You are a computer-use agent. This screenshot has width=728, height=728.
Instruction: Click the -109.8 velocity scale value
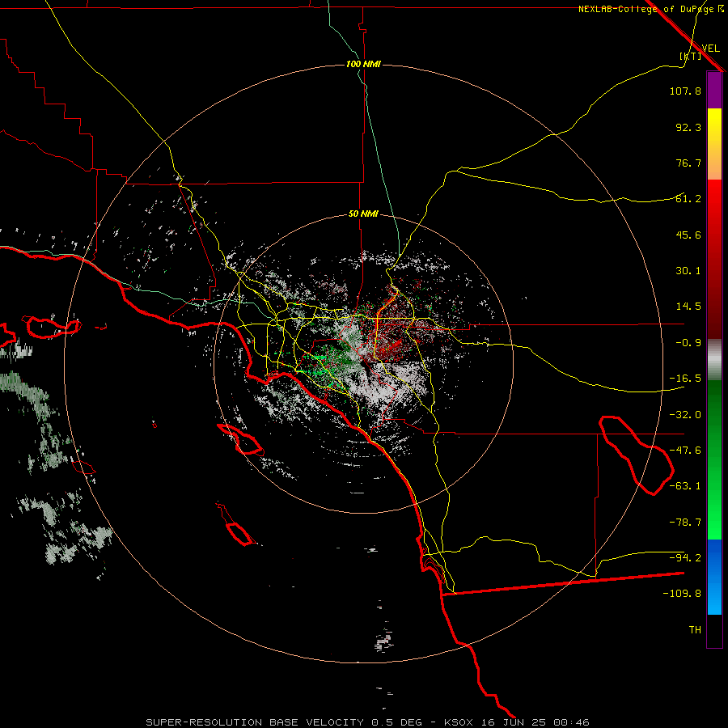pyautogui.click(x=682, y=594)
